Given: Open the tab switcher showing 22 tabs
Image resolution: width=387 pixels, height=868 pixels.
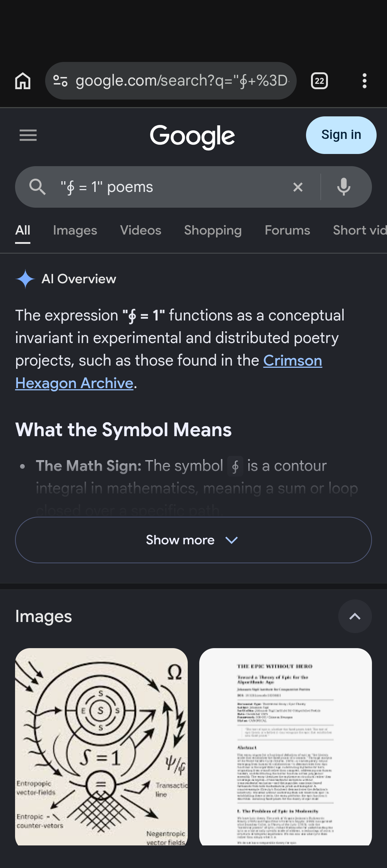Looking at the screenshot, I should click(x=319, y=81).
